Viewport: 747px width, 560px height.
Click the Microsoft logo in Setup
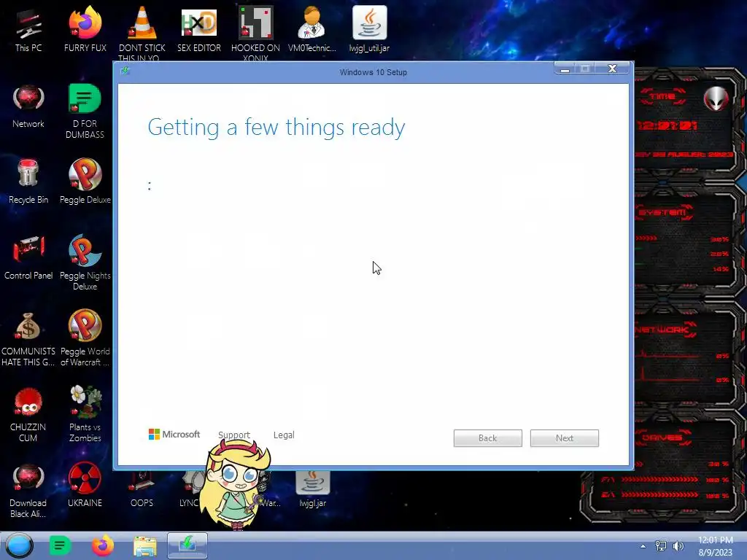click(x=174, y=435)
